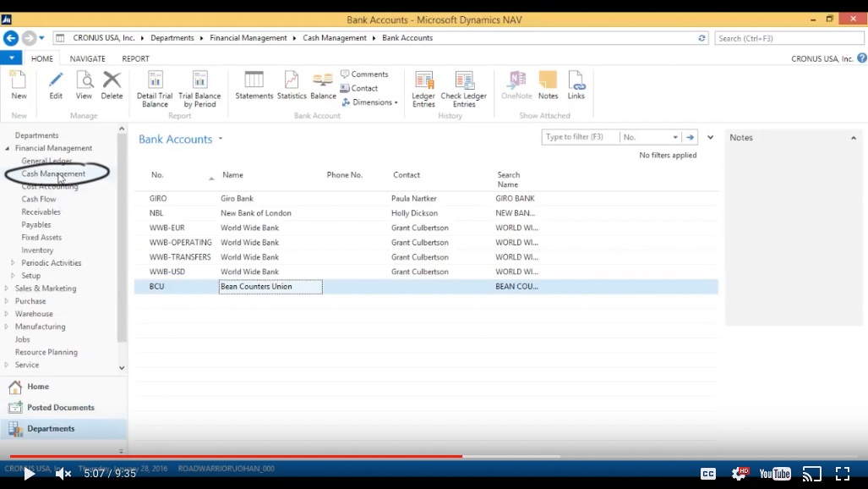
Task: Click Financial Management in breadcrumb
Action: pos(248,38)
